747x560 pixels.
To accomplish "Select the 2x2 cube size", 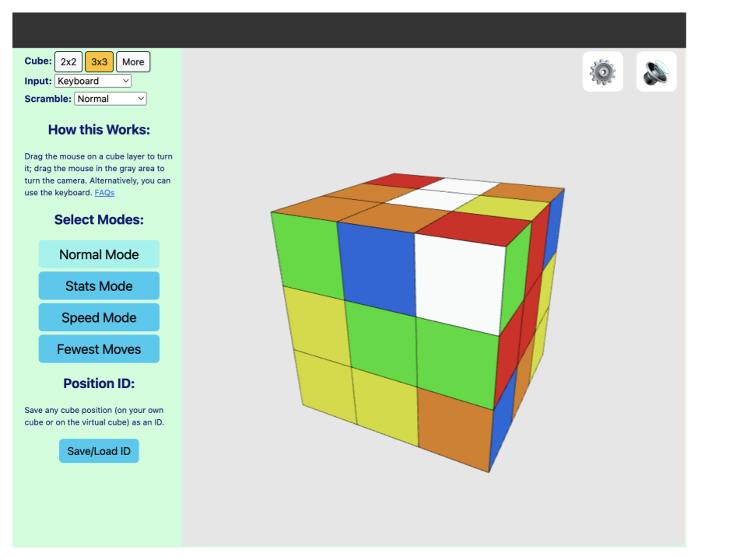I will click(68, 62).
